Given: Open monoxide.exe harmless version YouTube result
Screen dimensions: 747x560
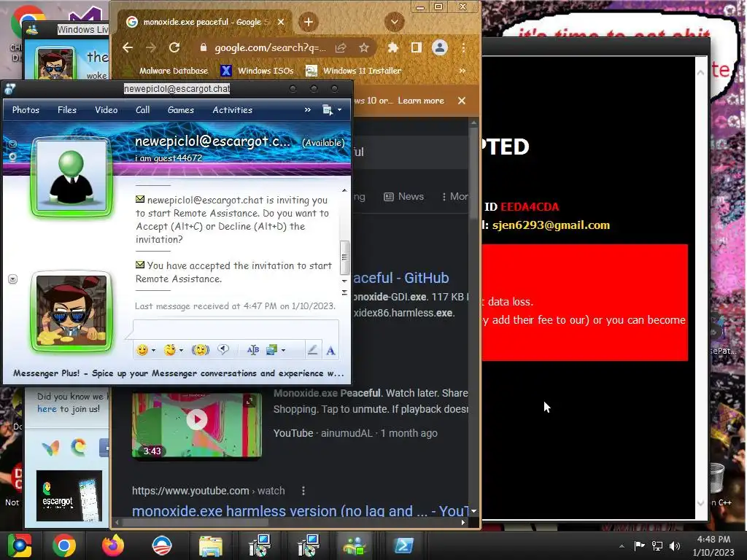Looking at the screenshot, I should pos(300,511).
